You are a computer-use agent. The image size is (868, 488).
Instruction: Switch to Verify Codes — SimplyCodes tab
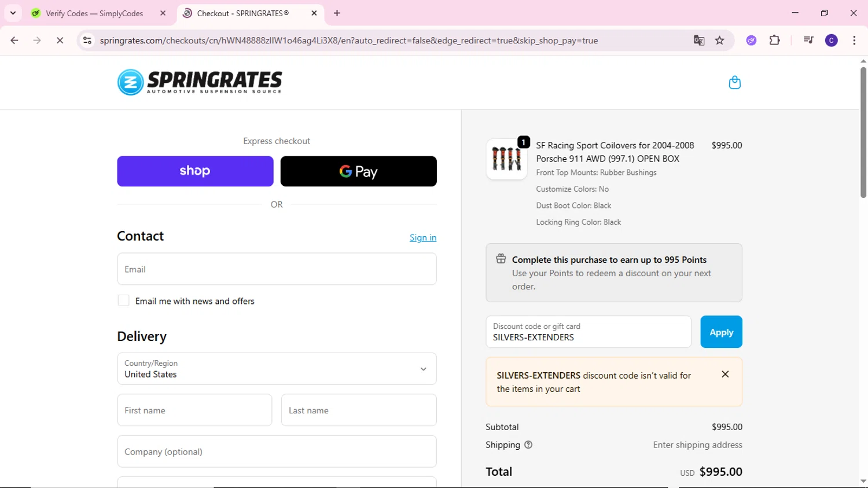point(94,13)
